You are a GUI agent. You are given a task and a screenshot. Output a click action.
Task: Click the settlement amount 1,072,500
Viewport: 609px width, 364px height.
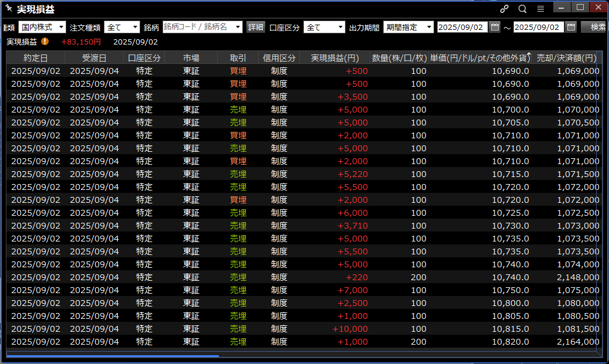[578, 213]
